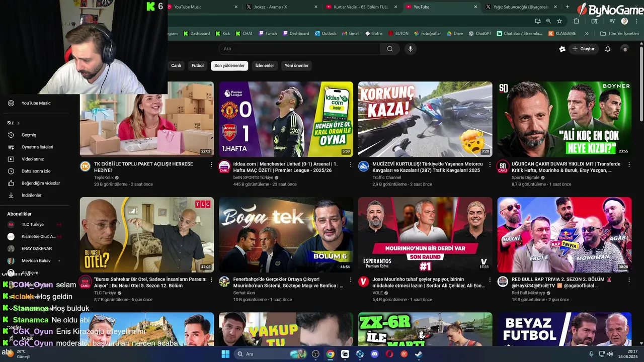Open options for Burası Sahtekar Bir Otel video
Screen dimensions: 644x362
[211, 280]
